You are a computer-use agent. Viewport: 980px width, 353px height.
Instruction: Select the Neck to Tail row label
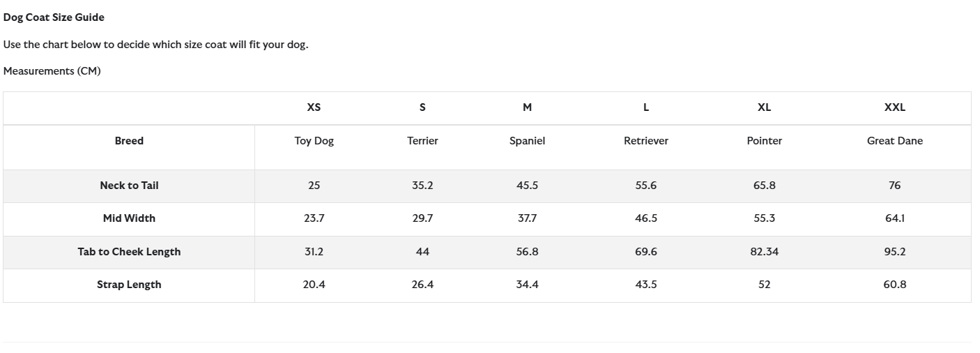[129, 186]
